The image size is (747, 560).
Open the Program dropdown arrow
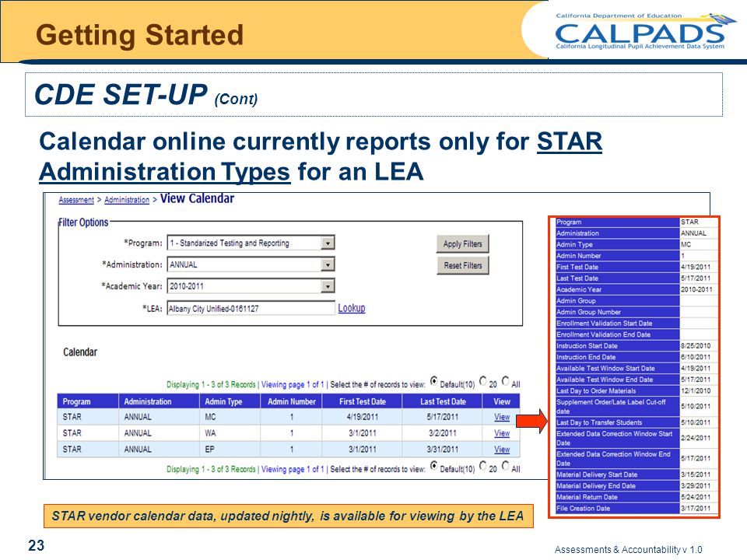click(x=328, y=243)
